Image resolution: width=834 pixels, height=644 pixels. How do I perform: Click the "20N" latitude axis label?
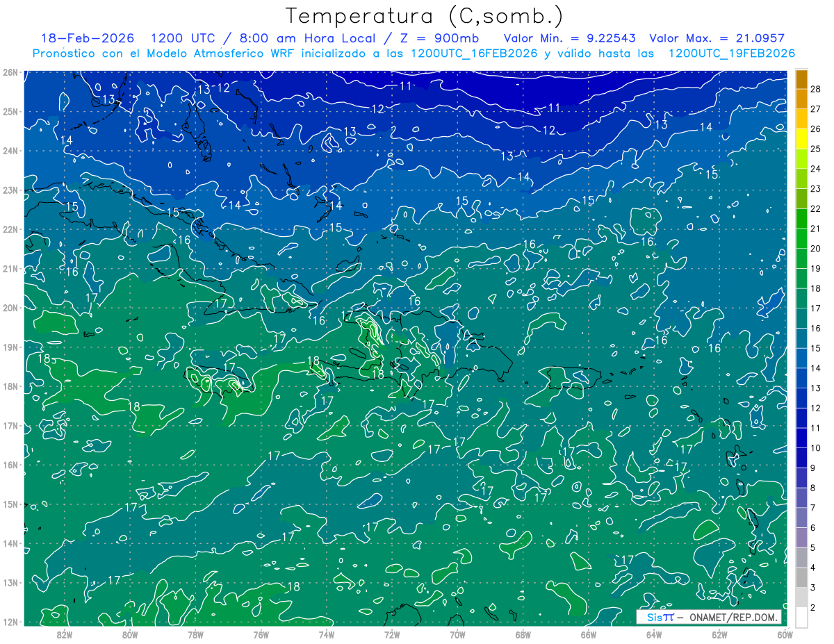point(10,308)
